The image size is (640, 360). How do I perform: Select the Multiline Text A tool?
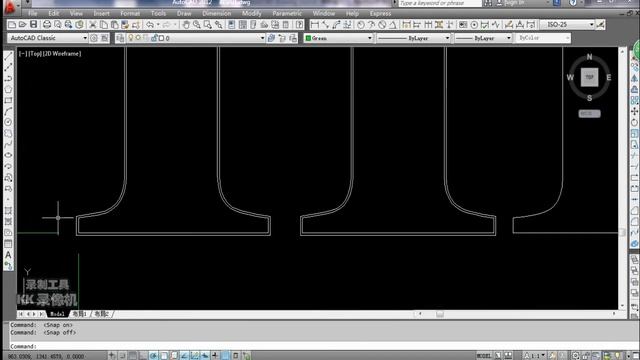(8, 255)
